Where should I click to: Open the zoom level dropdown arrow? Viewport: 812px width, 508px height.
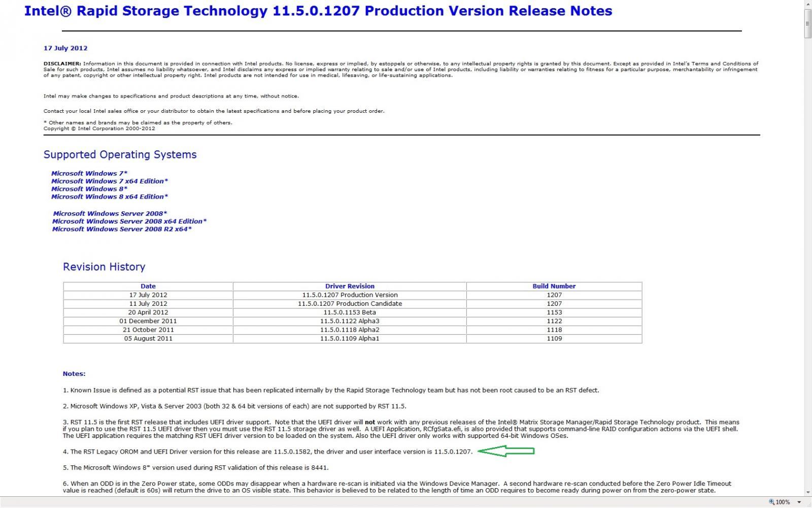tap(799, 502)
